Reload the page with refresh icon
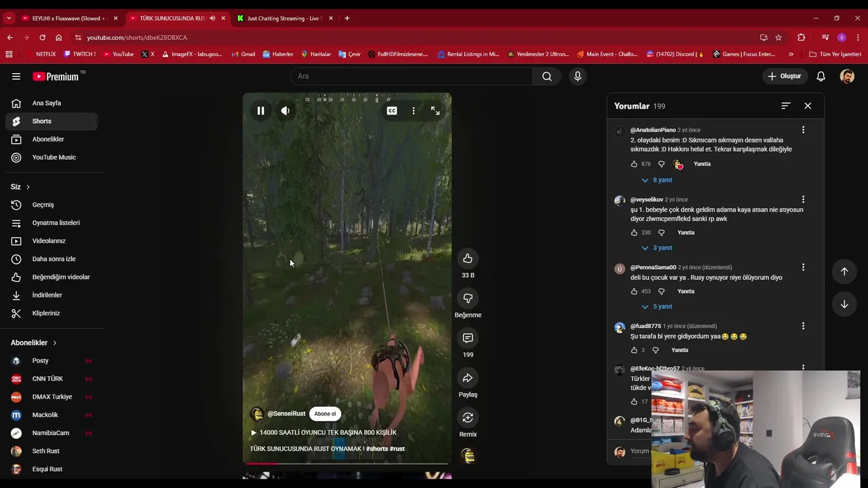Screen dimensions: 868x488 [42, 37]
